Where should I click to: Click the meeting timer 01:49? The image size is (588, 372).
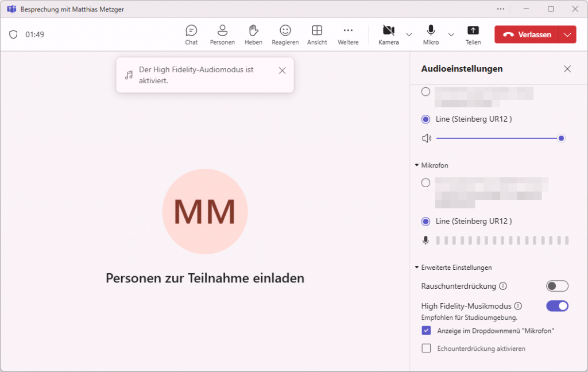[34, 34]
